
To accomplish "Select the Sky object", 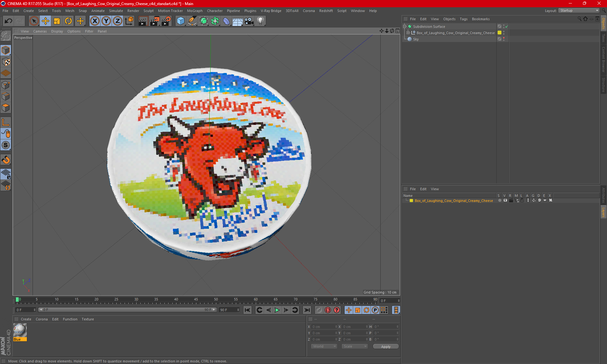I will point(416,39).
